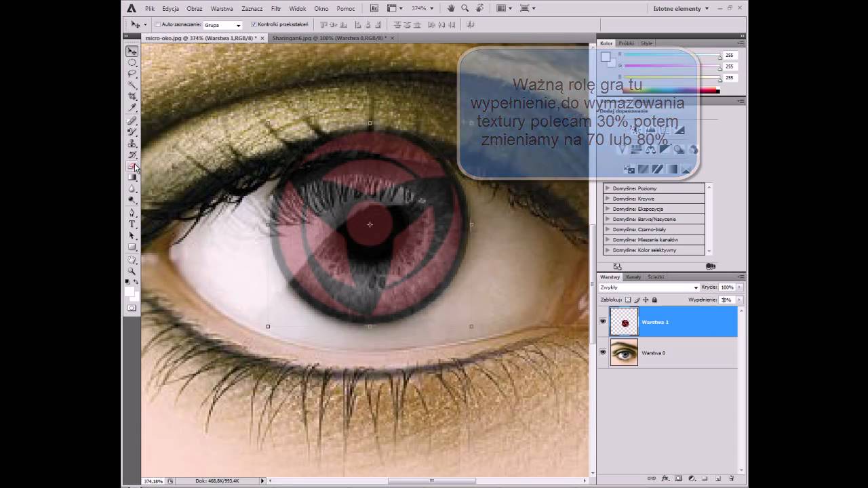Switch to the Próbki tab
Viewport: 868px width, 488px height.
click(x=626, y=43)
